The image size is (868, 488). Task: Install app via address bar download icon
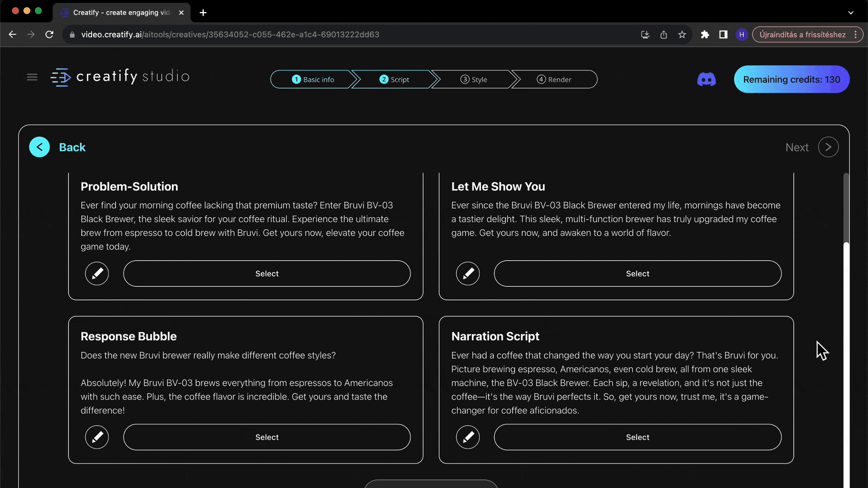645,35
